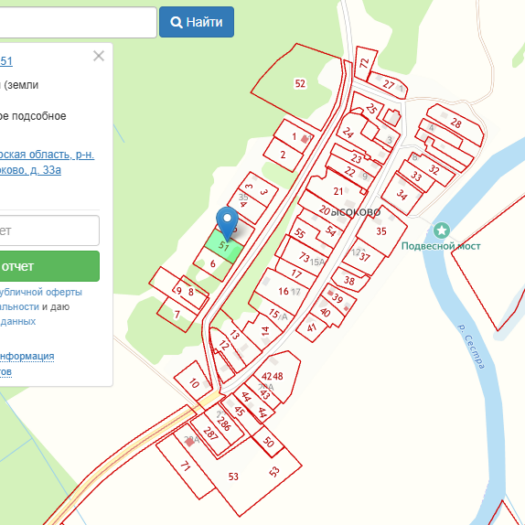Focus the search input field
The image size is (525, 525).
(x=78, y=22)
